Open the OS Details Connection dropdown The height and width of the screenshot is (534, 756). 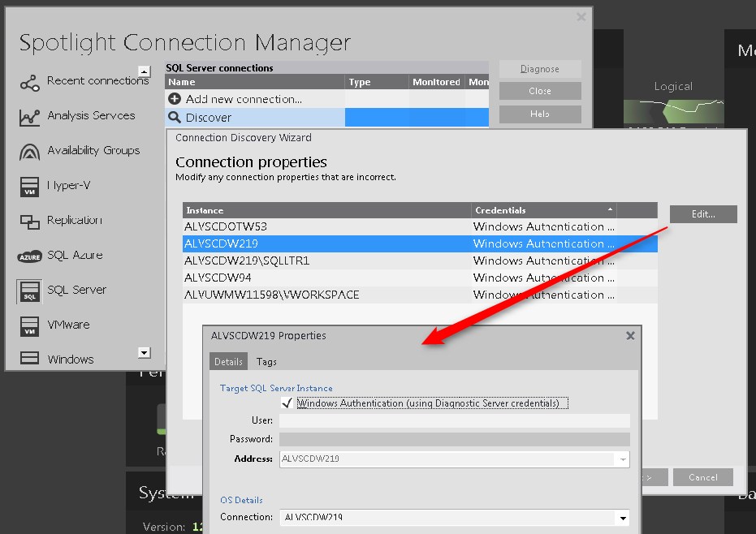623,518
